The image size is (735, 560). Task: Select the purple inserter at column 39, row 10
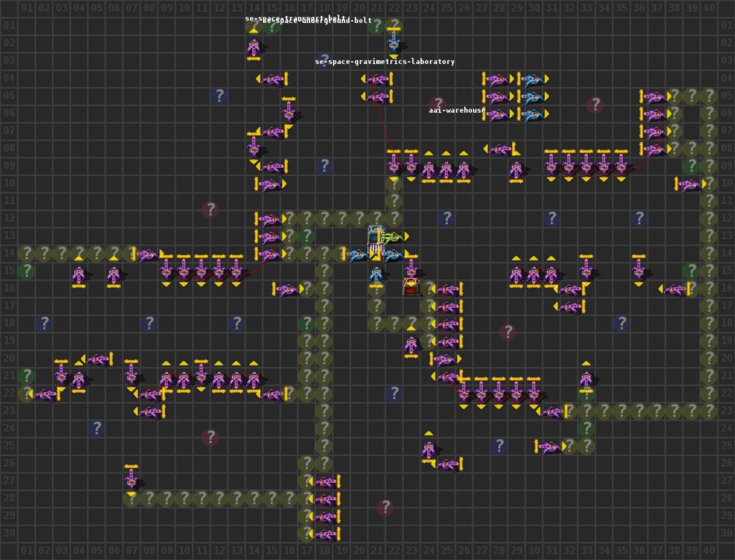[691, 184]
